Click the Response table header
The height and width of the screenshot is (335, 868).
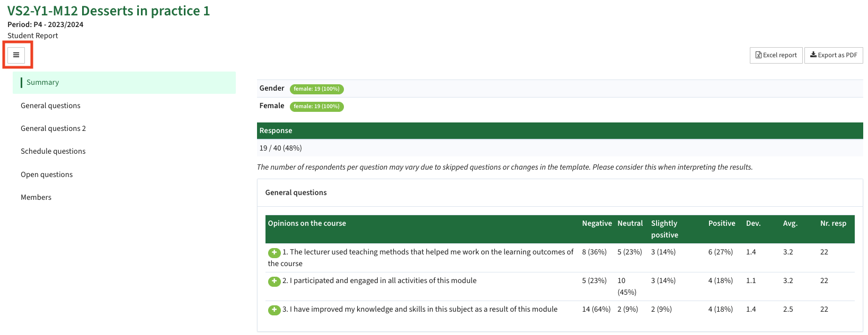click(560, 130)
